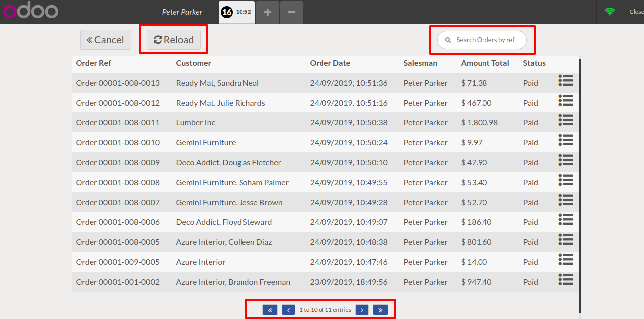644x319 pixels.
Task: Click list icon for Order 00001-009-0005
Action: 565,260
